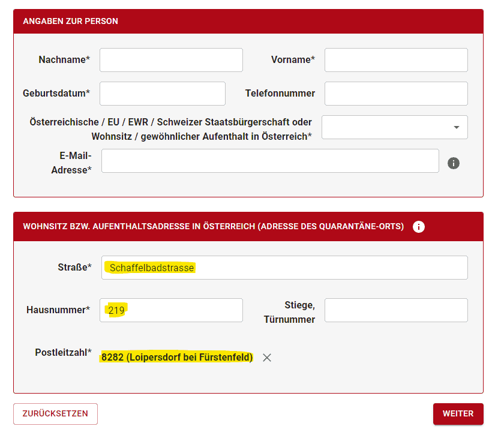Click the E-Mail-Adresse input field

(x=270, y=161)
